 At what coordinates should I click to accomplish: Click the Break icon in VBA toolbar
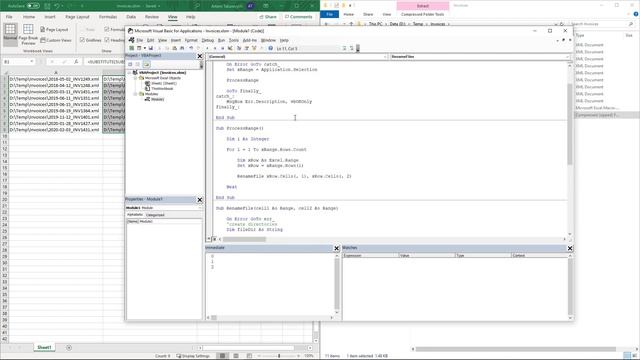coord(215,48)
